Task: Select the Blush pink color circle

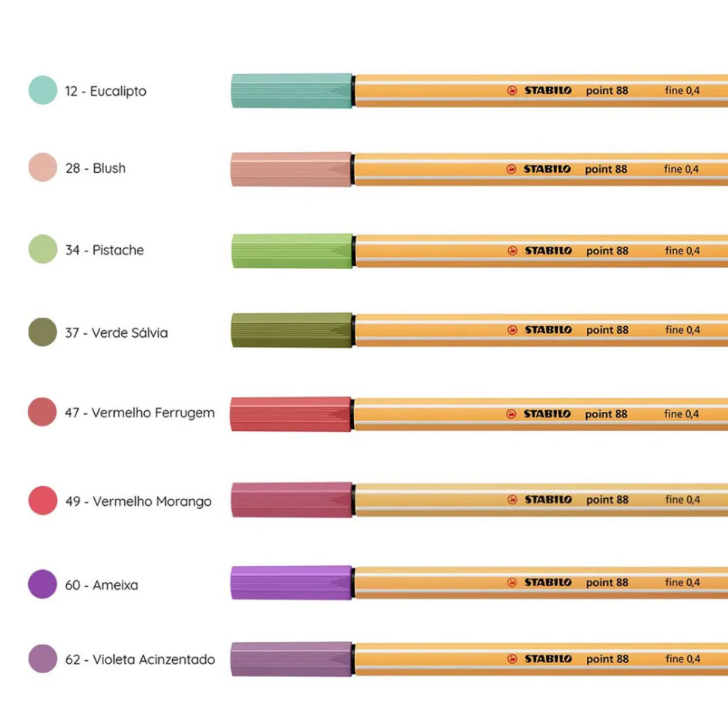Action: [x=42, y=167]
